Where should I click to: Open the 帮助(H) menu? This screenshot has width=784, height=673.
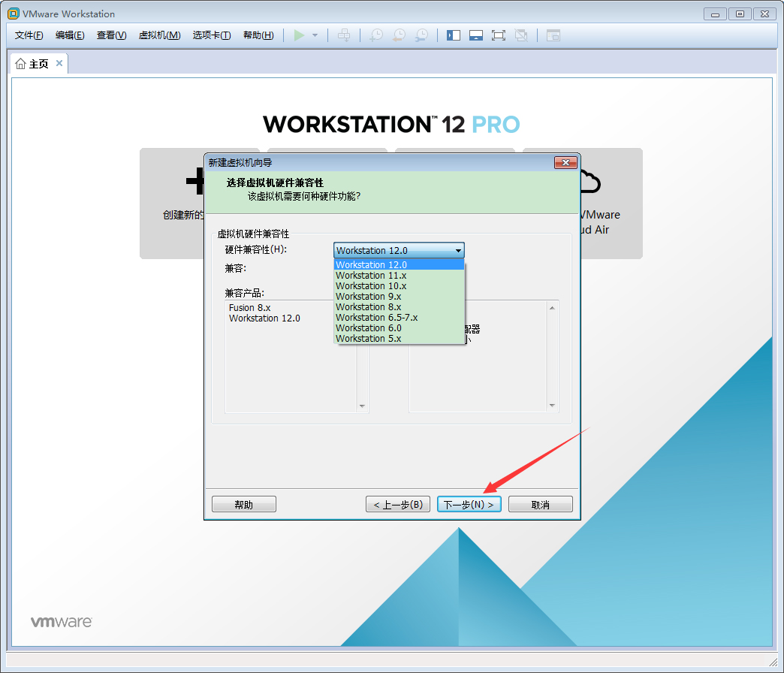tap(258, 35)
